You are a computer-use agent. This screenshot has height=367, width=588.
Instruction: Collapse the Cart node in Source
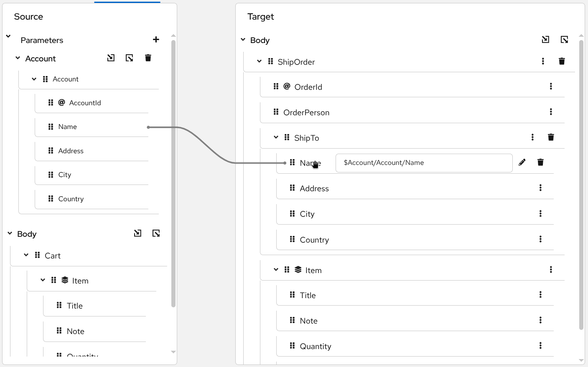pyautogui.click(x=26, y=255)
